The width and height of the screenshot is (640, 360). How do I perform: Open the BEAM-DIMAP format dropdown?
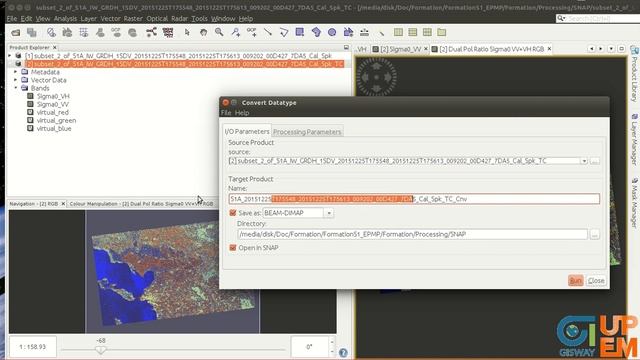pos(329,213)
